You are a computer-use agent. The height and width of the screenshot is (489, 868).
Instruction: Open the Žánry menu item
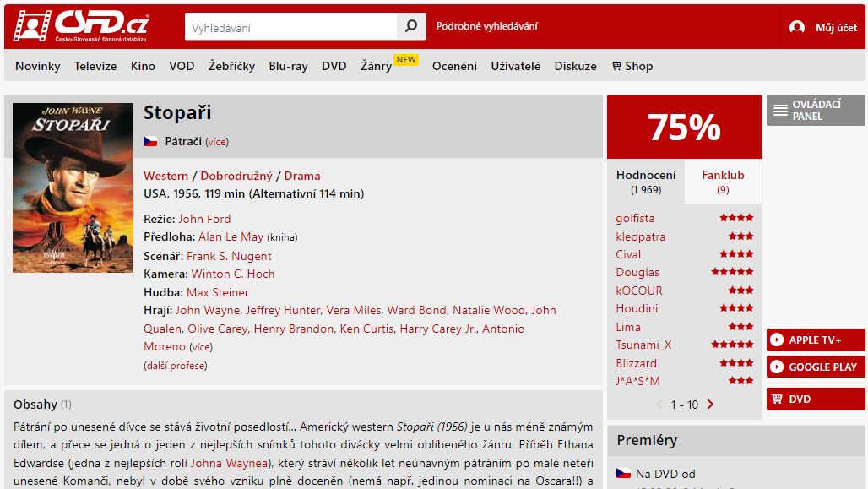376,66
